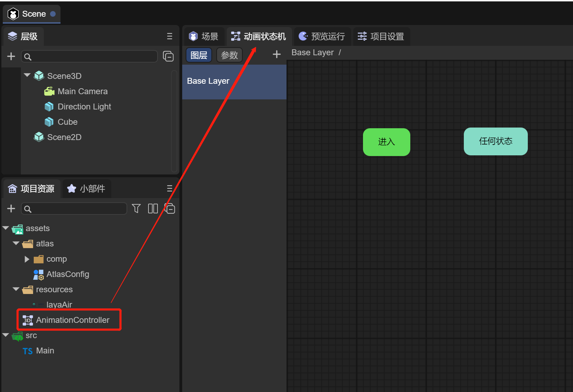Select the 任何状态 any state node
Screen dimensions: 573x392
click(495, 141)
